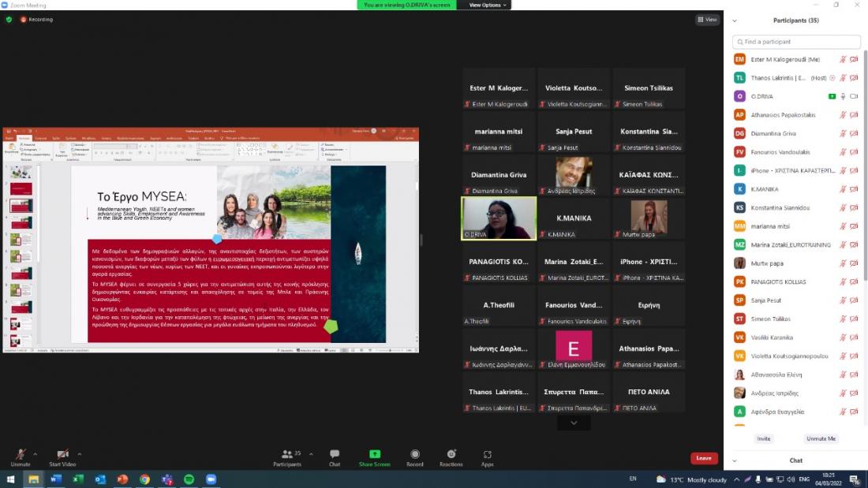Expand audio options arrow beside Unmute
Image resolution: width=868 pixels, height=488 pixels.
(x=35, y=453)
